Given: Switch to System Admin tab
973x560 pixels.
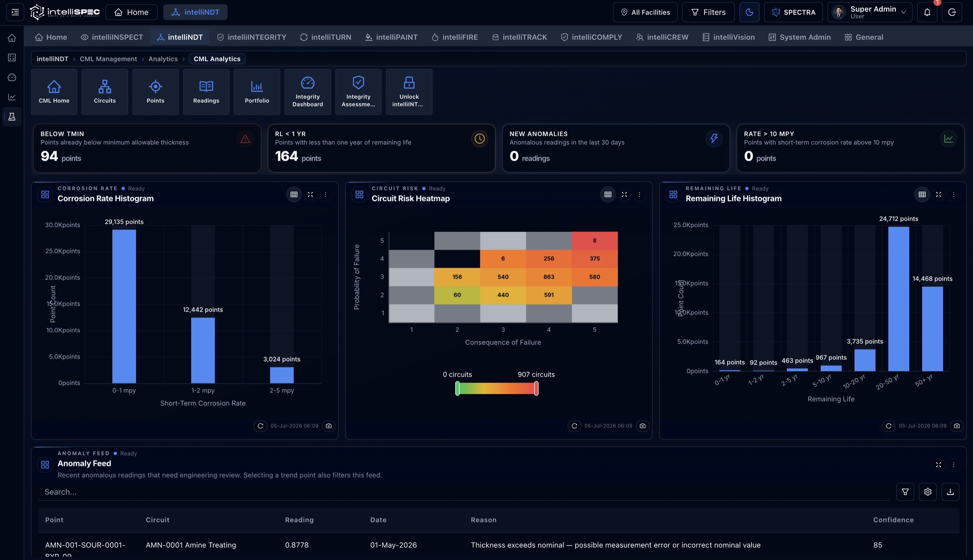Looking at the screenshot, I should pos(800,37).
